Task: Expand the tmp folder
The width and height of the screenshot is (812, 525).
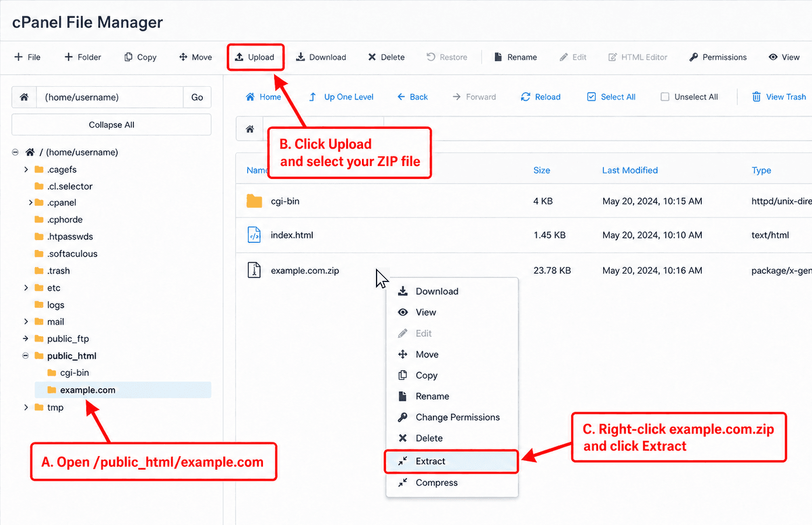Action: pos(26,407)
